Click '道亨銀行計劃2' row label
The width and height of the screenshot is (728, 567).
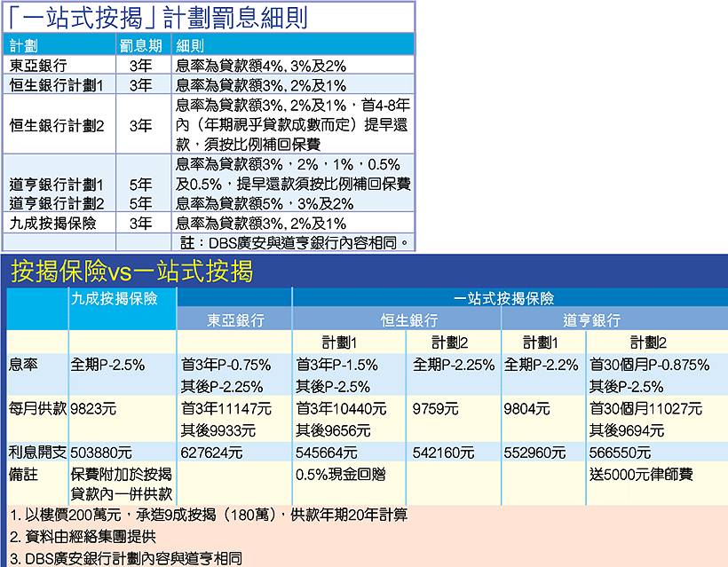tap(57, 203)
